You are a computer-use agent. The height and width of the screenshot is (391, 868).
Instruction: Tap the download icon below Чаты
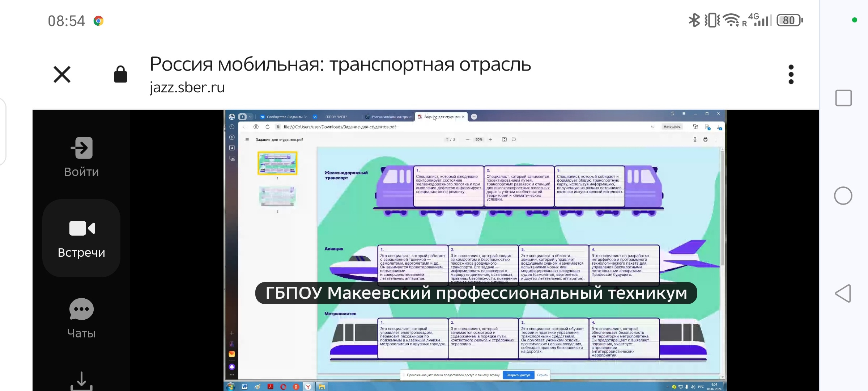pos(81,381)
